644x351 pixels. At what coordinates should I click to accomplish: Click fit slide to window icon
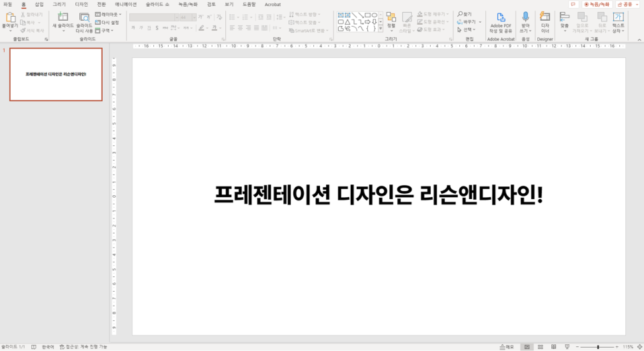click(x=639, y=347)
